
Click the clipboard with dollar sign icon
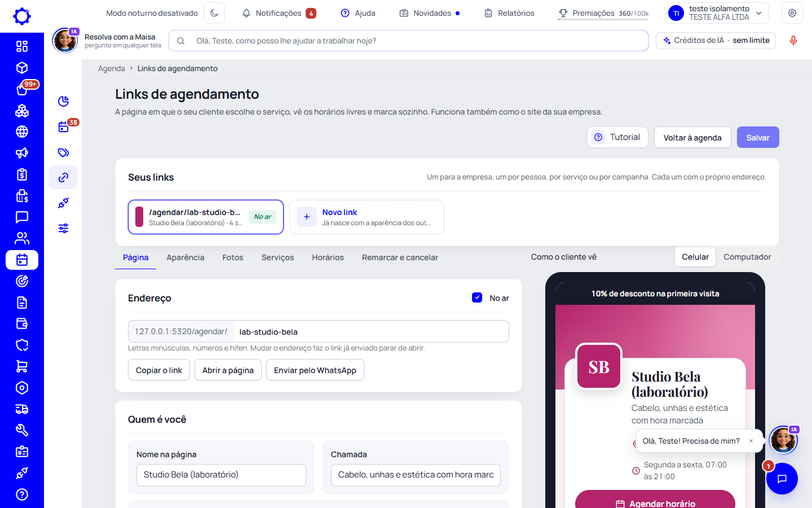pyautogui.click(x=22, y=174)
